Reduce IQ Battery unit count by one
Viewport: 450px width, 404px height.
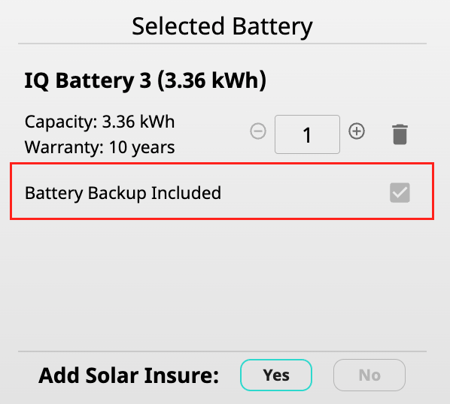tap(258, 131)
